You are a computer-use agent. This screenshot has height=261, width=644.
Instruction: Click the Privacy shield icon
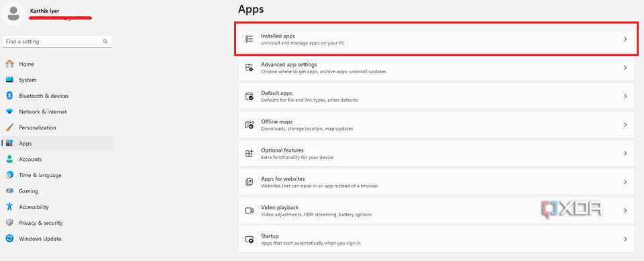point(9,223)
